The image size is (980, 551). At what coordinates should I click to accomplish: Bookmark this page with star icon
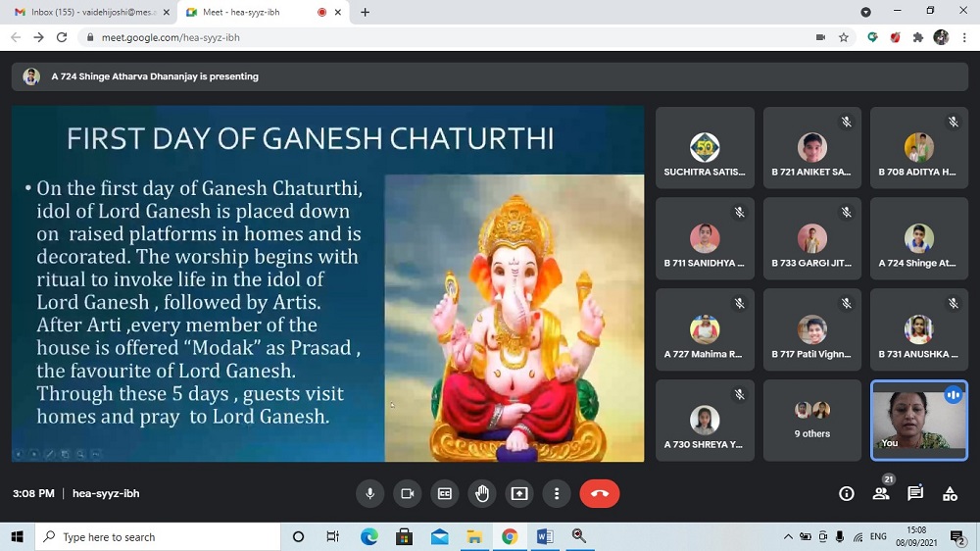coord(844,37)
